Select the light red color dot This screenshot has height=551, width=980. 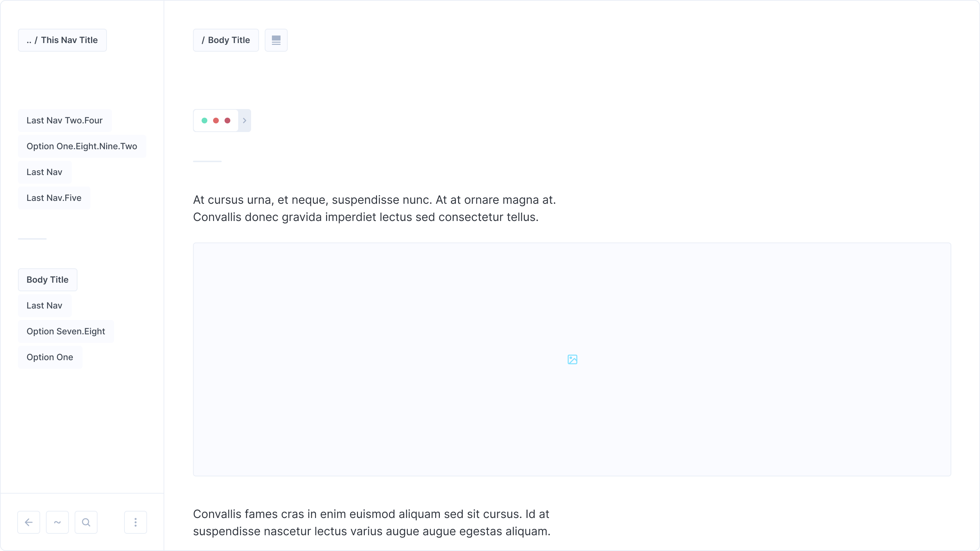pos(216,121)
